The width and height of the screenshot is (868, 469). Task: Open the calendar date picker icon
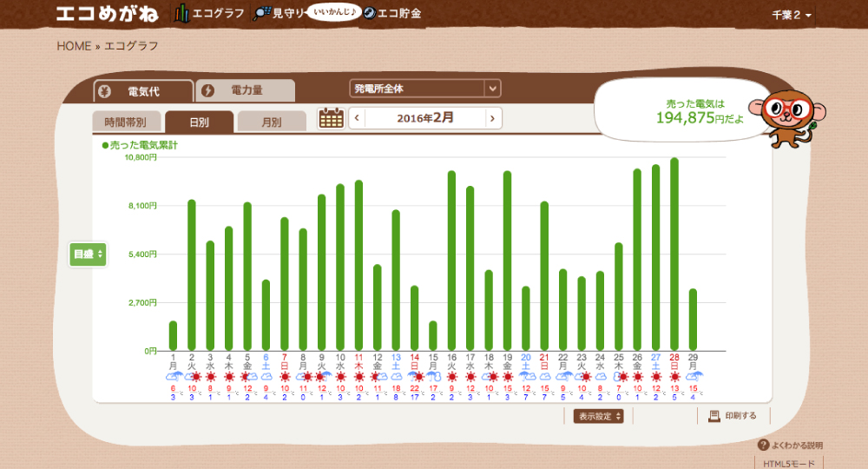pyautogui.click(x=331, y=118)
